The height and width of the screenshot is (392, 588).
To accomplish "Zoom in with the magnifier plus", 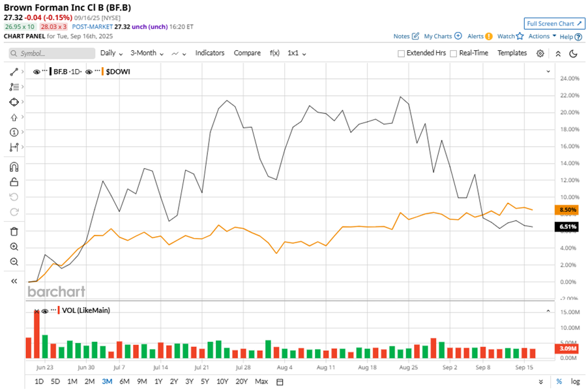I will click(x=14, y=247).
